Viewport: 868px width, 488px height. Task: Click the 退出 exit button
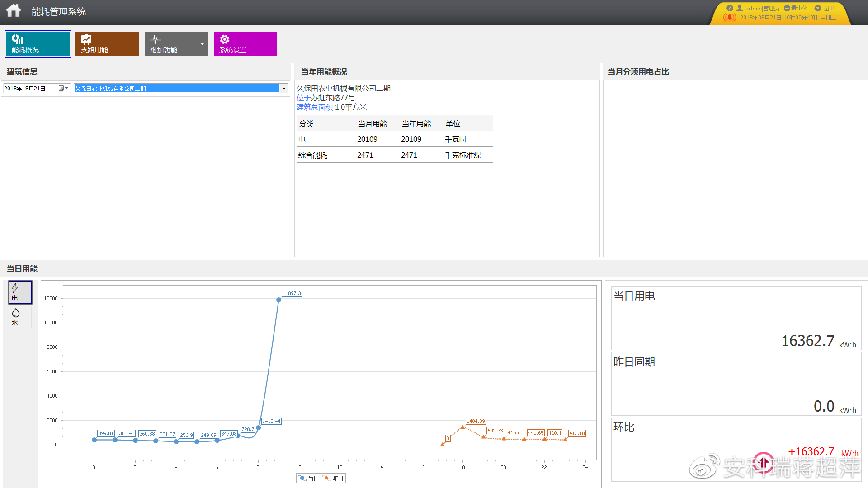pyautogui.click(x=825, y=8)
